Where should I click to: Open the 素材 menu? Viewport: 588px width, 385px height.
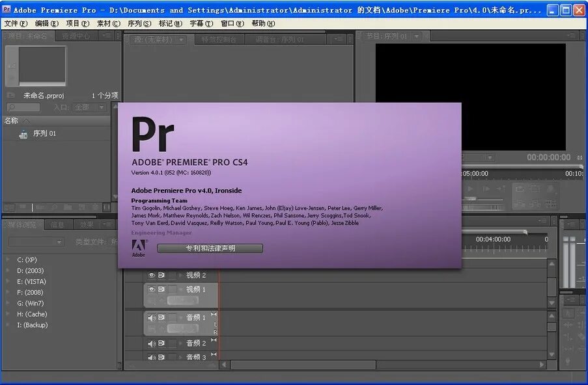point(109,23)
